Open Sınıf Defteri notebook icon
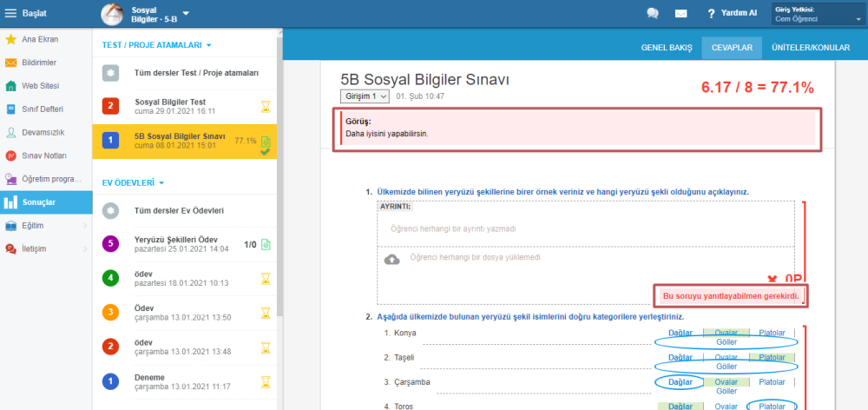Screen dimensions: 868x410 point(10,109)
